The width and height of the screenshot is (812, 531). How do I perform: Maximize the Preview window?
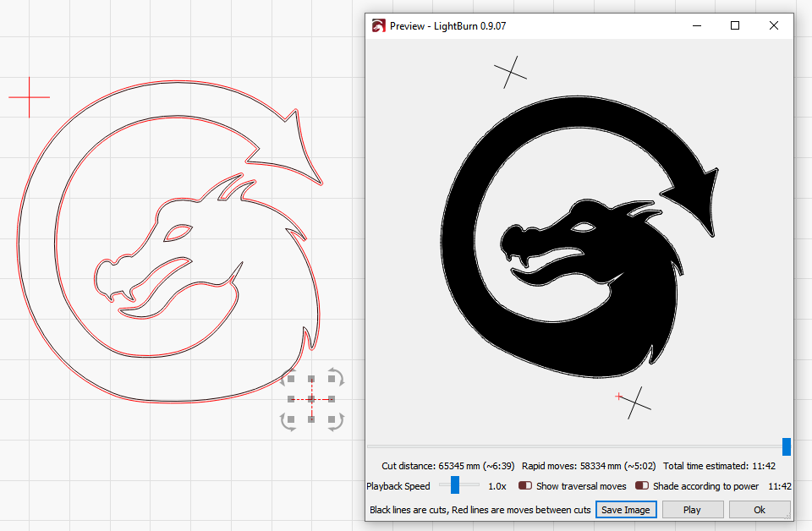click(x=735, y=26)
